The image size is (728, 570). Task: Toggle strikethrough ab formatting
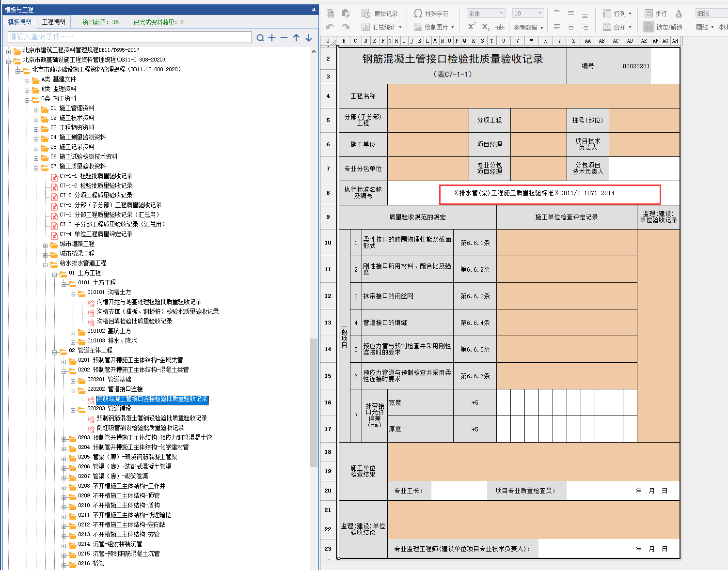click(500, 27)
